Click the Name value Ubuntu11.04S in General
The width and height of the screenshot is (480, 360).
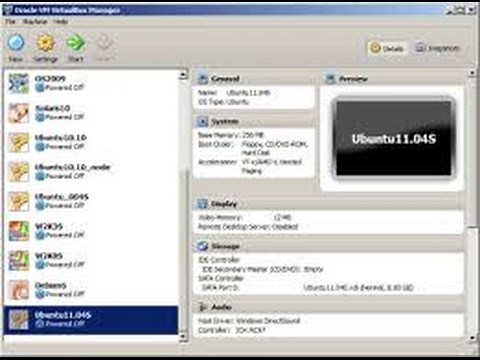[248, 93]
